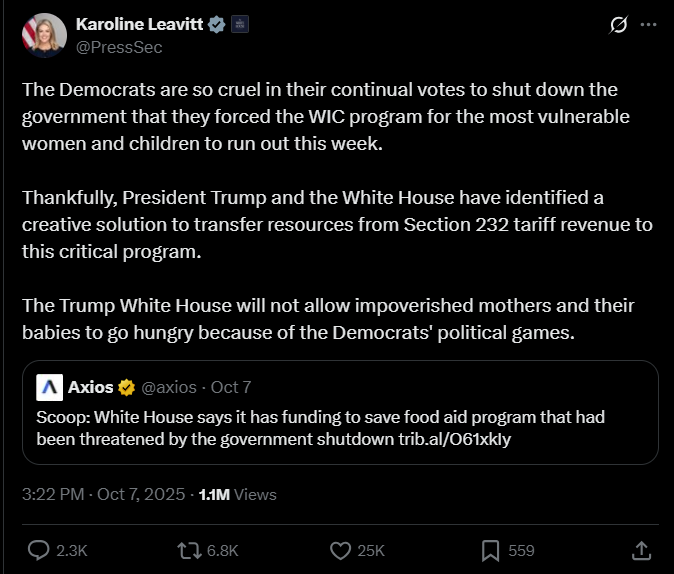Toggle the bookmark icon
The width and height of the screenshot is (674, 574).
tap(491, 550)
